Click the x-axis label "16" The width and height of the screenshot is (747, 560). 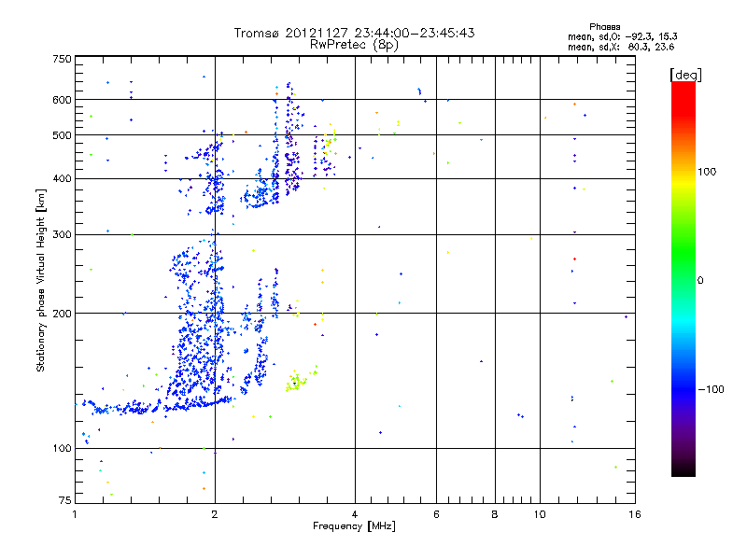tap(635, 514)
